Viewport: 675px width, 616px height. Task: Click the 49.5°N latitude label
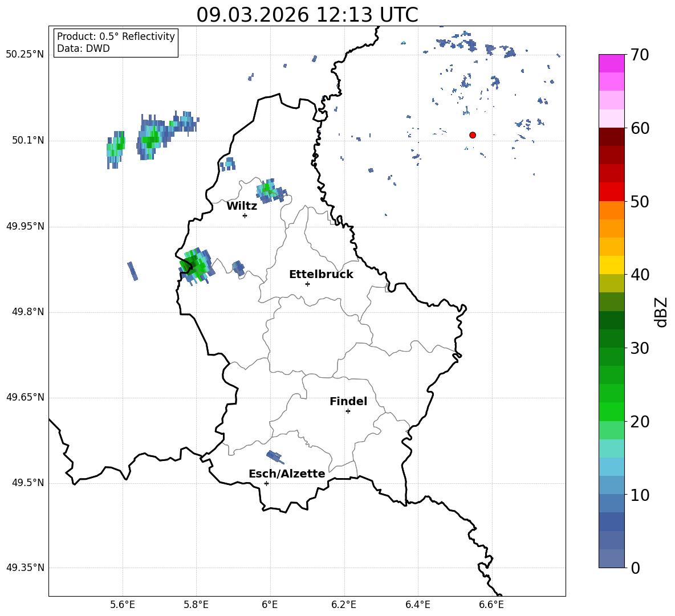click(28, 483)
